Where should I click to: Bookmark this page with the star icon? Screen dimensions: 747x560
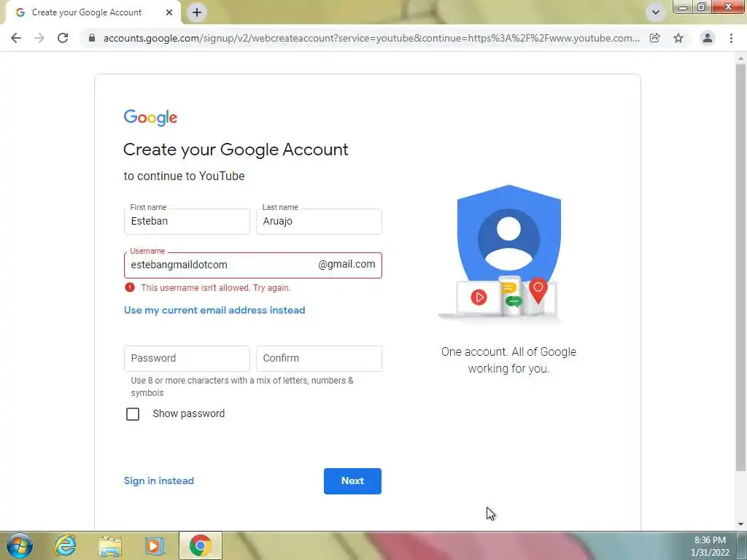coord(678,38)
